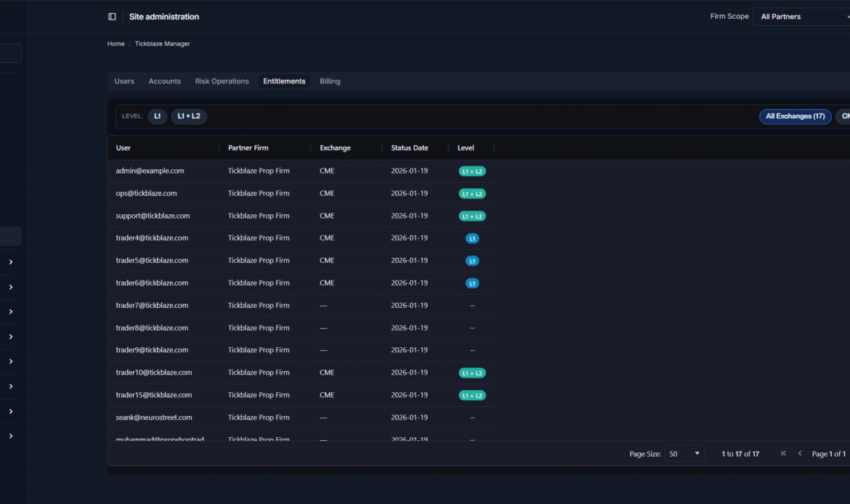Go to Home breadcrumb link
Viewport: 850px width, 504px height.
[116, 44]
